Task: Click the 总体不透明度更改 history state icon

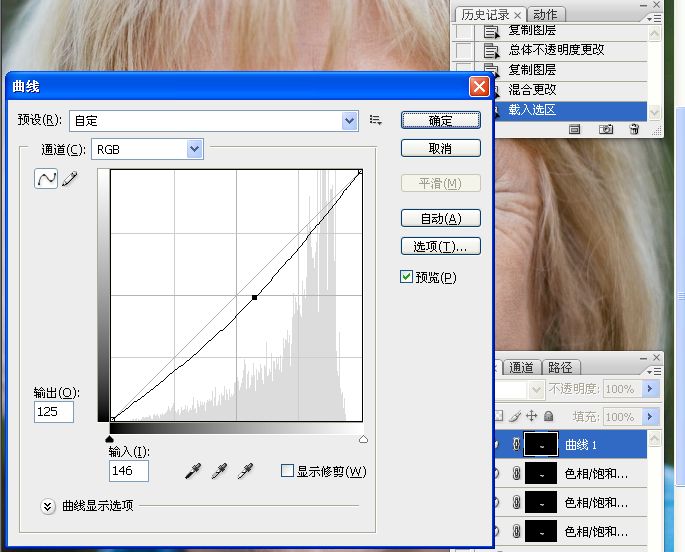Action: 491,51
